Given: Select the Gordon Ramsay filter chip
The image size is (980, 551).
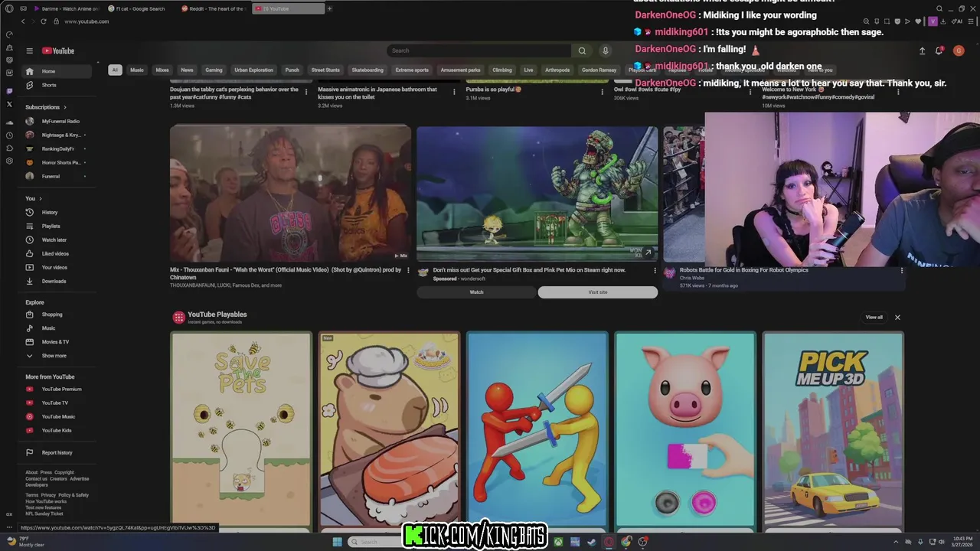Looking at the screenshot, I should (599, 70).
